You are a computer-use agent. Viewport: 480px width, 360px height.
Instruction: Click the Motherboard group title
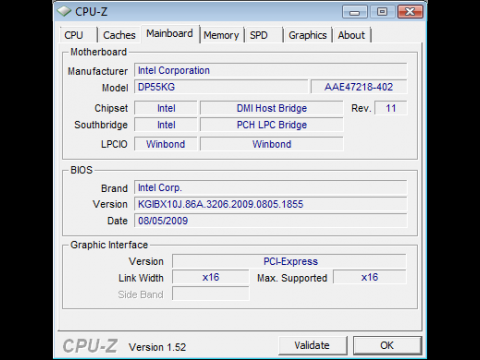(x=99, y=52)
